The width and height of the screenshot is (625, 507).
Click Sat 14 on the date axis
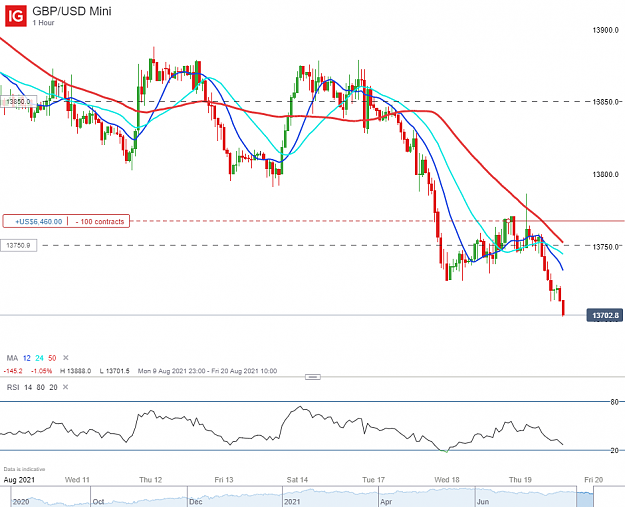(x=297, y=480)
